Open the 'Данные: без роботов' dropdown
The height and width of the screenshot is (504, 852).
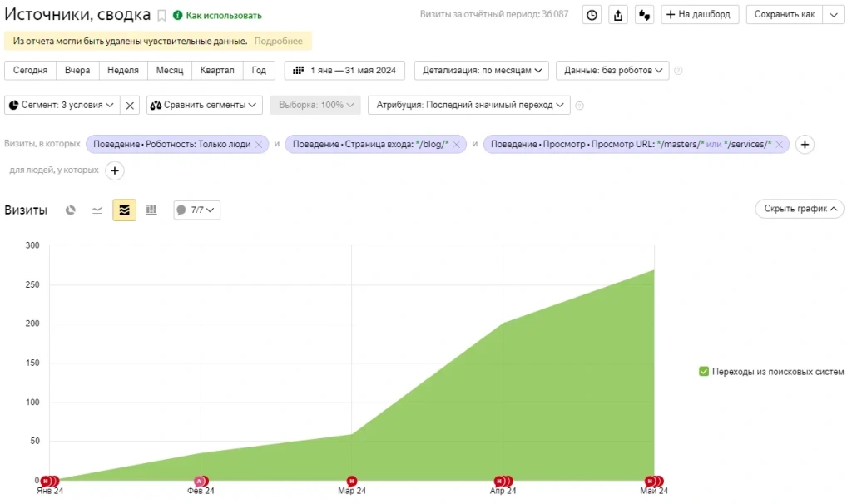(x=612, y=71)
